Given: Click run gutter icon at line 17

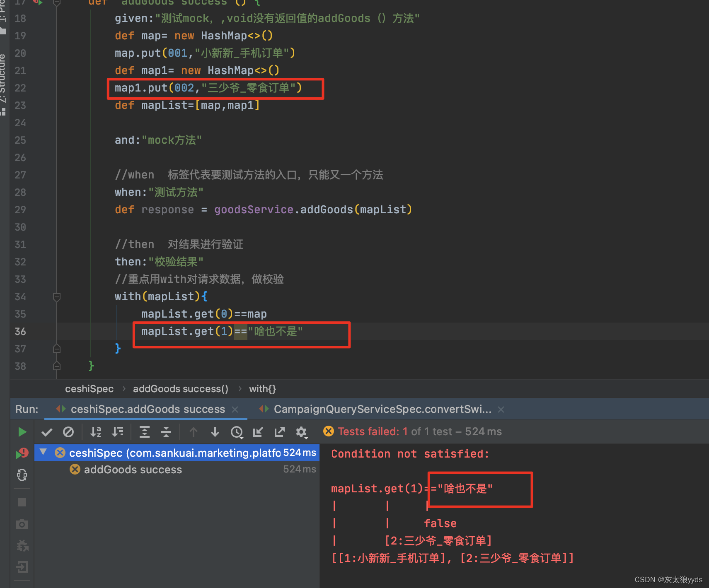Looking at the screenshot, I should point(38,2).
